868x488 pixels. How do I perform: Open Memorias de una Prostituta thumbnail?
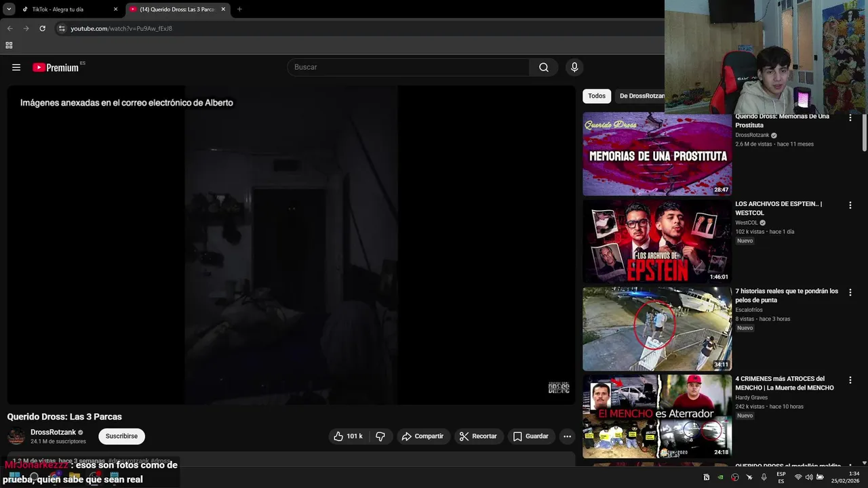[x=657, y=154]
